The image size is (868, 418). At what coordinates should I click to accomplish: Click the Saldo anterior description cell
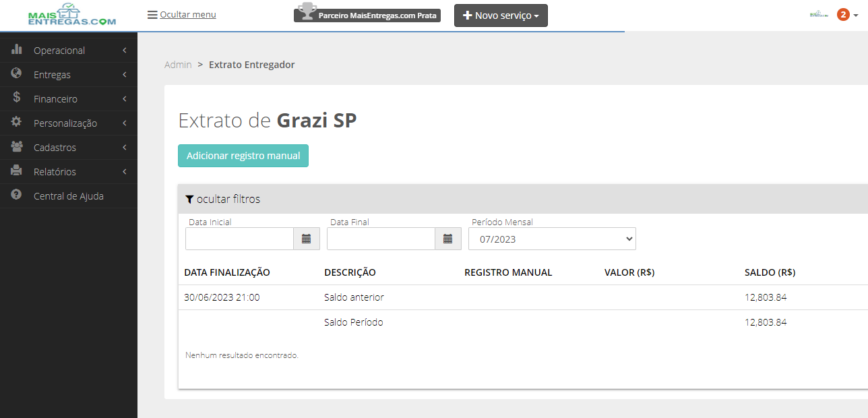pyautogui.click(x=354, y=297)
